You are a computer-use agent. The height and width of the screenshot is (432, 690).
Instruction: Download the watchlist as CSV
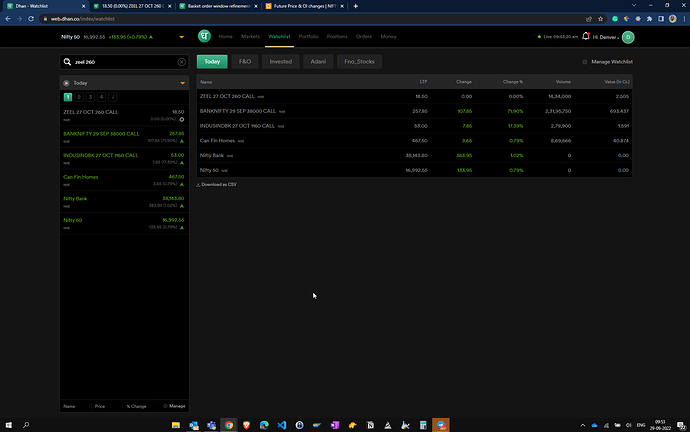217,185
